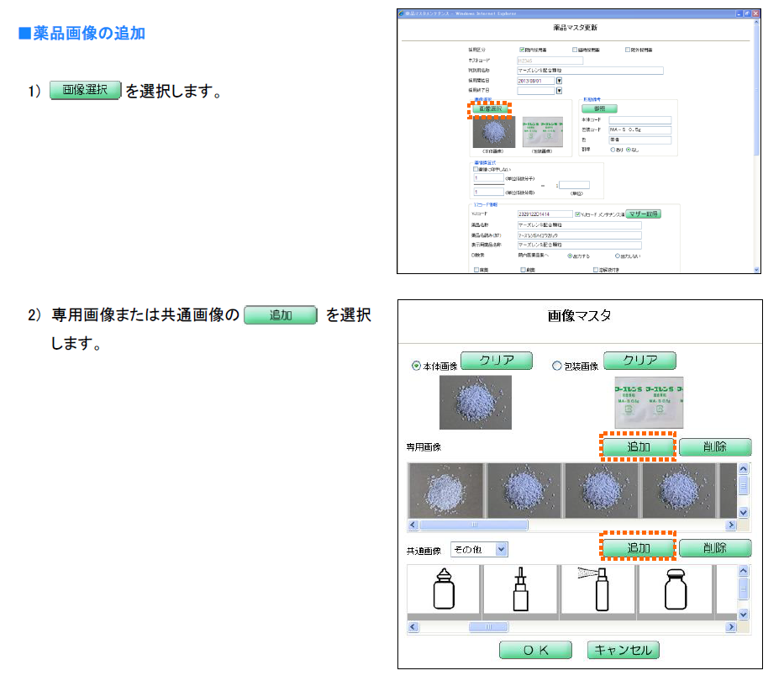This screenshot has width=784, height=681.
Task: Open the 採用終了日 date picker dropdown
Action: click(560, 91)
